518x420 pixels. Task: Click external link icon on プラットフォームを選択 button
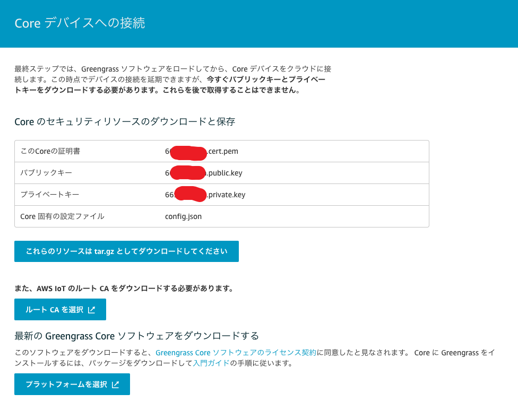115,384
